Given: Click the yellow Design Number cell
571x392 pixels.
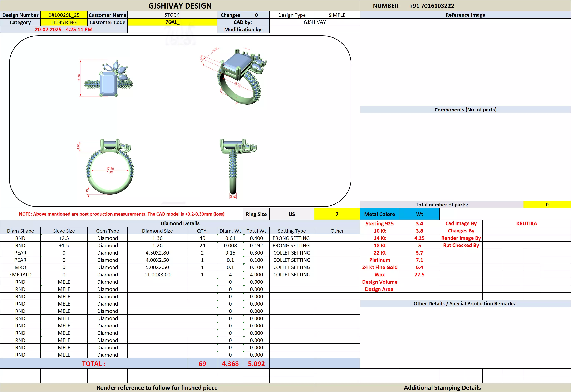Looking at the screenshot, I should point(64,15).
